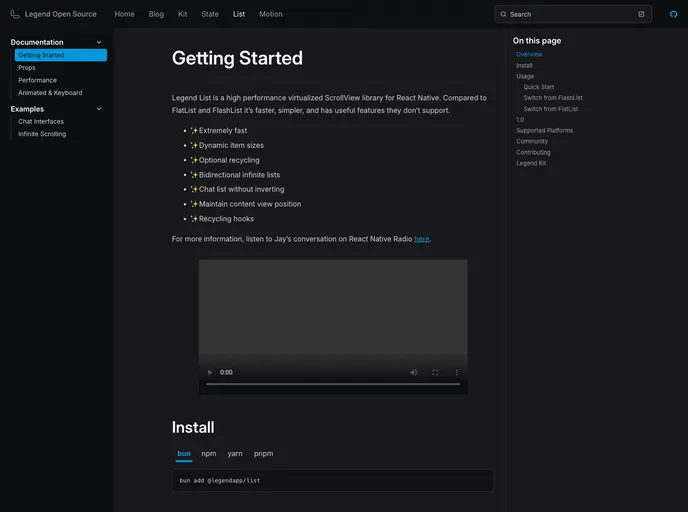Click 'Maintain content view position' bullet text
Viewport: 688px width, 512px height.
pos(250,204)
